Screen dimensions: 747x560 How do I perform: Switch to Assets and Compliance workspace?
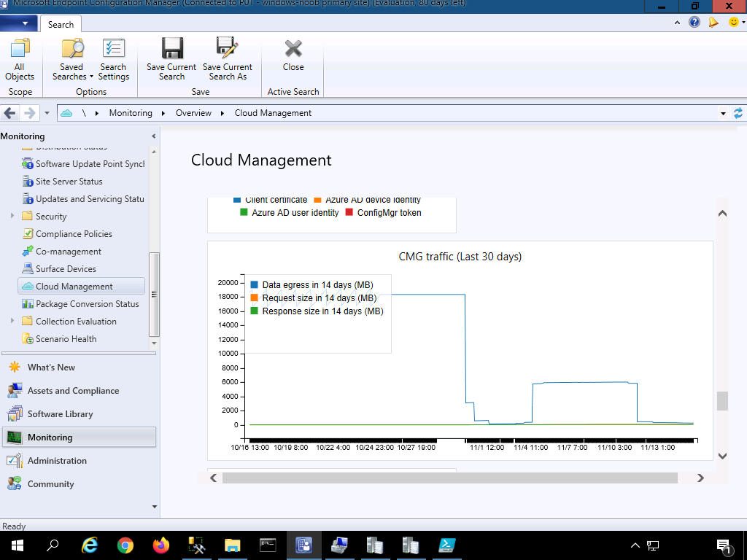click(79, 391)
